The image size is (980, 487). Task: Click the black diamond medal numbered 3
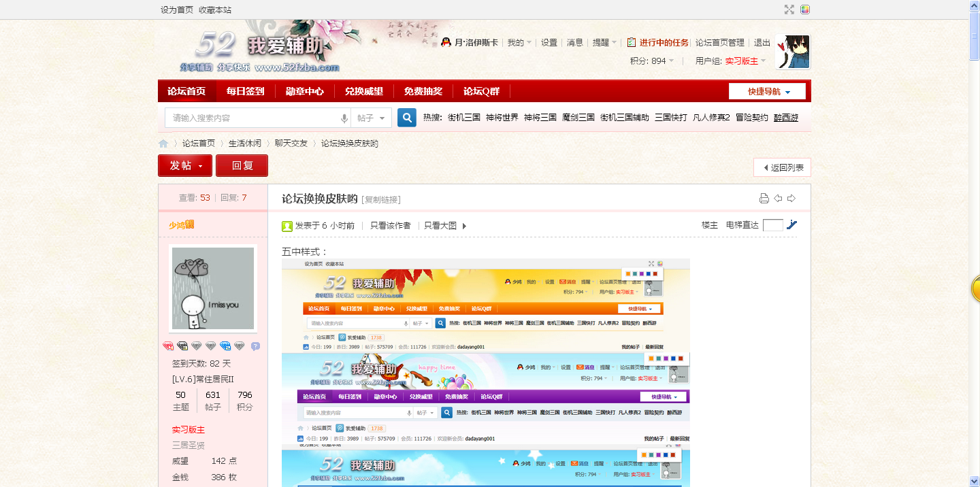182,346
